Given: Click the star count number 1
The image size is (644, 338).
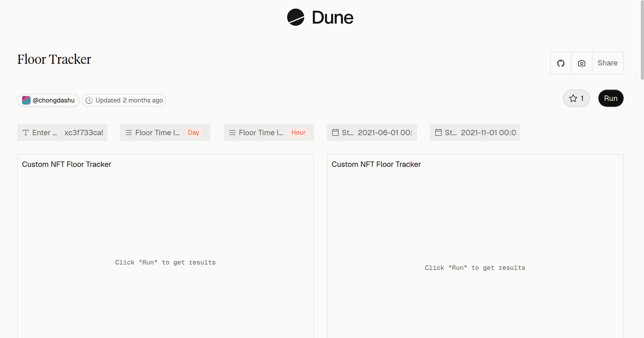Looking at the screenshot, I should pyautogui.click(x=582, y=98).
